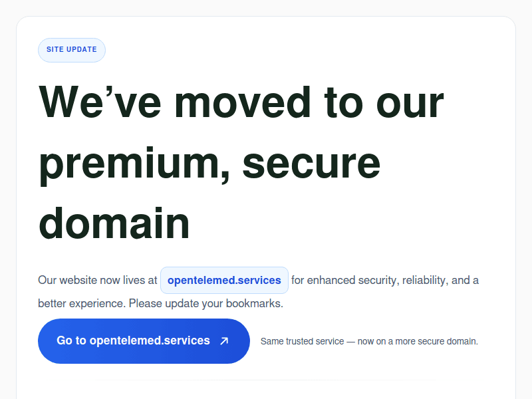Screen dimensions: 532x399
Task: Open the opentelemed.services boxed text in the paragraph
Action: pyautogui.click(x=224, y=280)
